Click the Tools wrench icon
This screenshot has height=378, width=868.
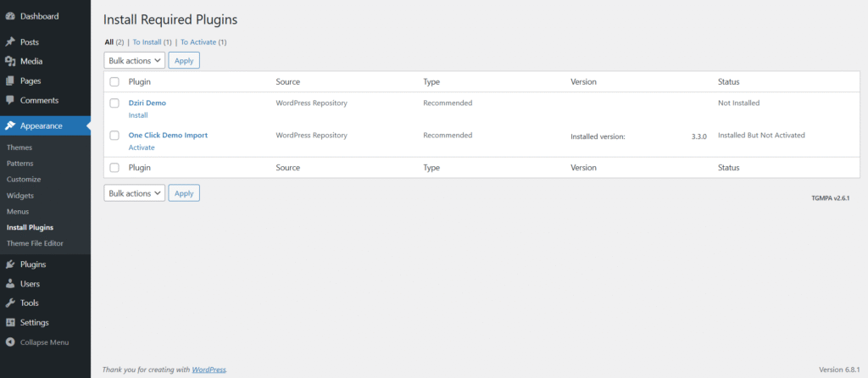(10, 303)
